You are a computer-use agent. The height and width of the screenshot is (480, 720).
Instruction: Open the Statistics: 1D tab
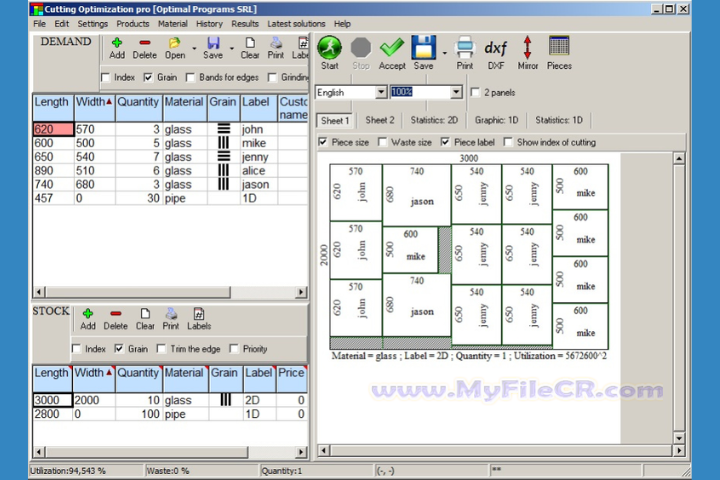click(x=559, y=120)
